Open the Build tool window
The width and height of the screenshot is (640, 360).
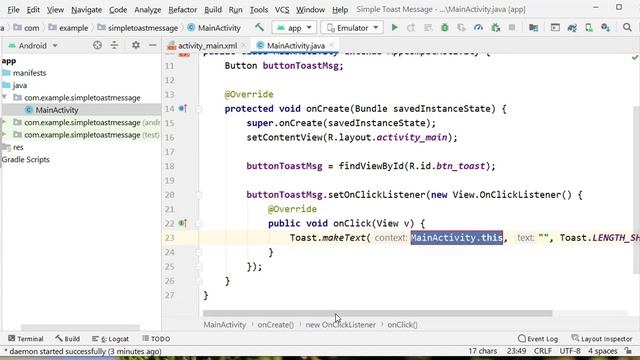coord(68,339)
